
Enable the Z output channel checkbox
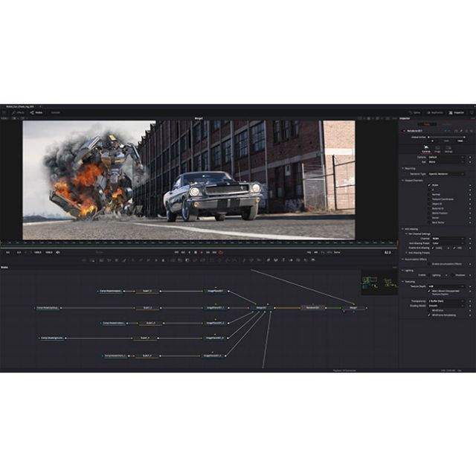pyautogui.click(x=429, y=190)
